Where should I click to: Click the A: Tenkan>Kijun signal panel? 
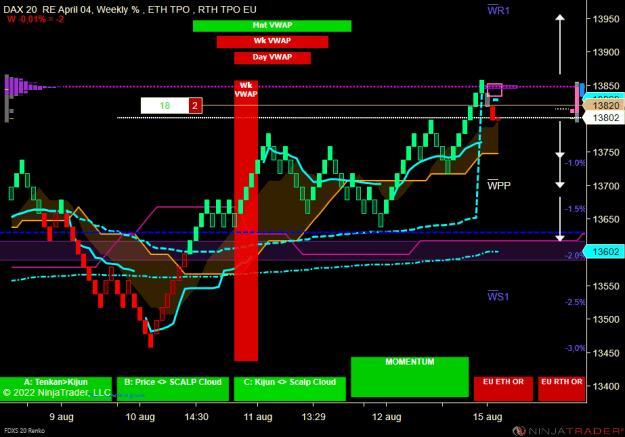point(56,389)
